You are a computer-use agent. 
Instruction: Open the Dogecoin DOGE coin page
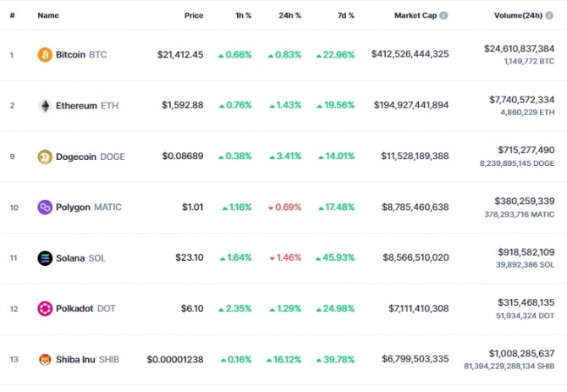(x=91, y=157)
